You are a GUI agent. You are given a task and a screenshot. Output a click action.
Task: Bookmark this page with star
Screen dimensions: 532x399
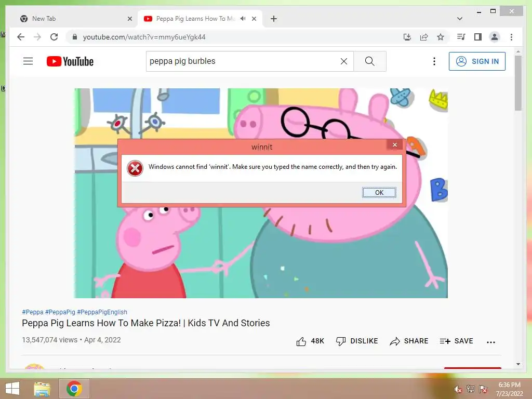(441, 37)
